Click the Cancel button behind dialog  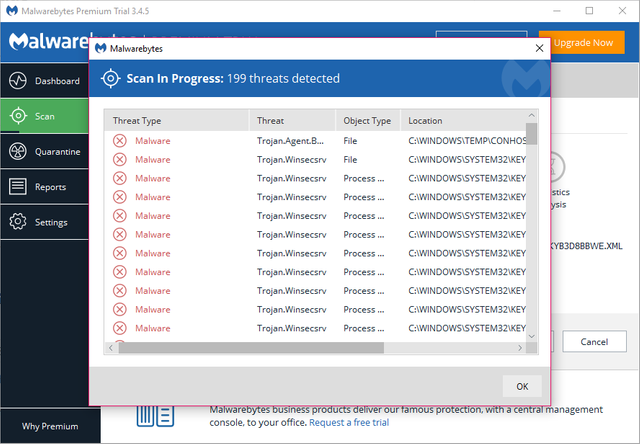pos(594,342)
